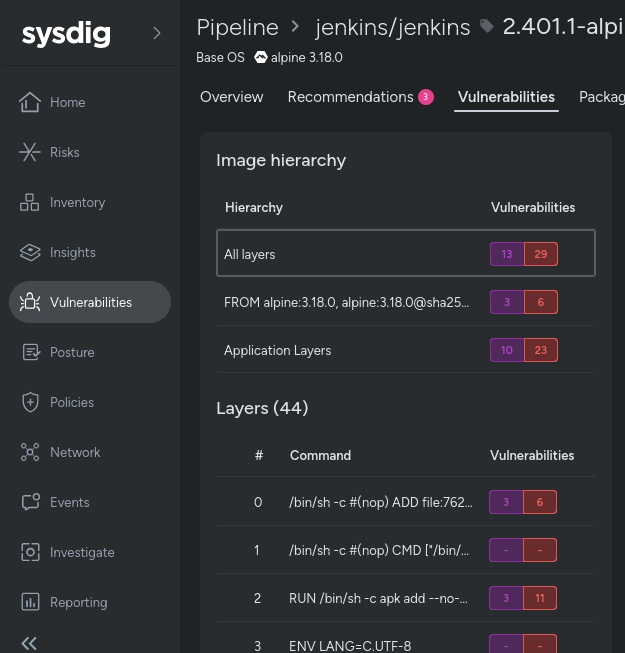The image size is (625, 653).
Task: Click the pink 3 badge on Recommendations
Action: 426,97
